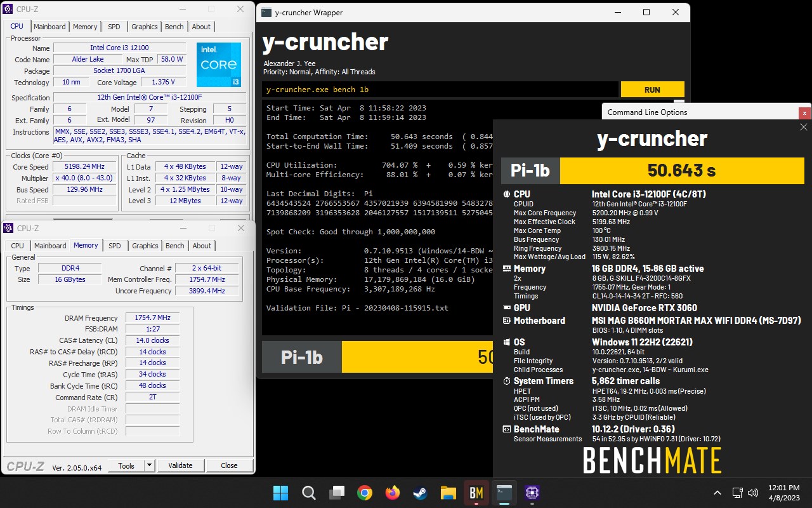The width and height of the screenshot is (812, 508).
Task: Click the Core Voltage value 1.376 V
Action: point(163,82)
